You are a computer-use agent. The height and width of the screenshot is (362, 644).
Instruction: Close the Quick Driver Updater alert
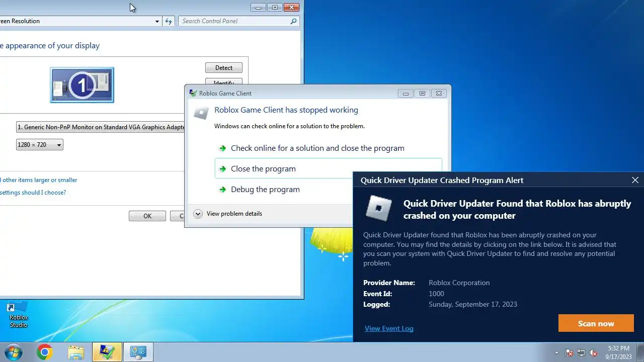(635, 180)
